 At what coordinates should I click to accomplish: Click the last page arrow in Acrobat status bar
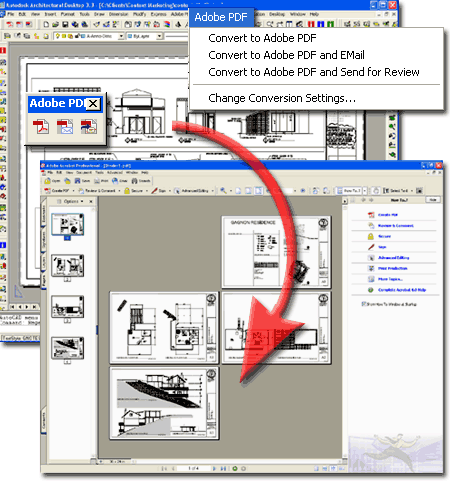pos(223,468)
